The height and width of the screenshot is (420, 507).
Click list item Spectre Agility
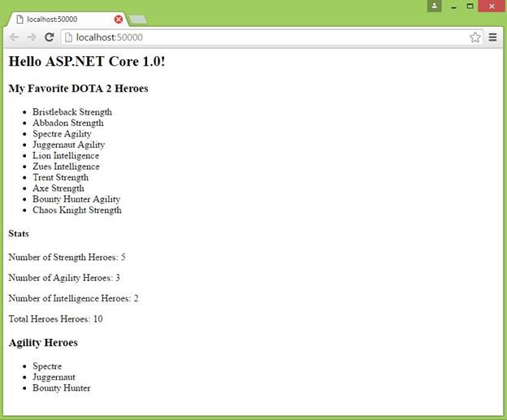(x=62, y=134)
